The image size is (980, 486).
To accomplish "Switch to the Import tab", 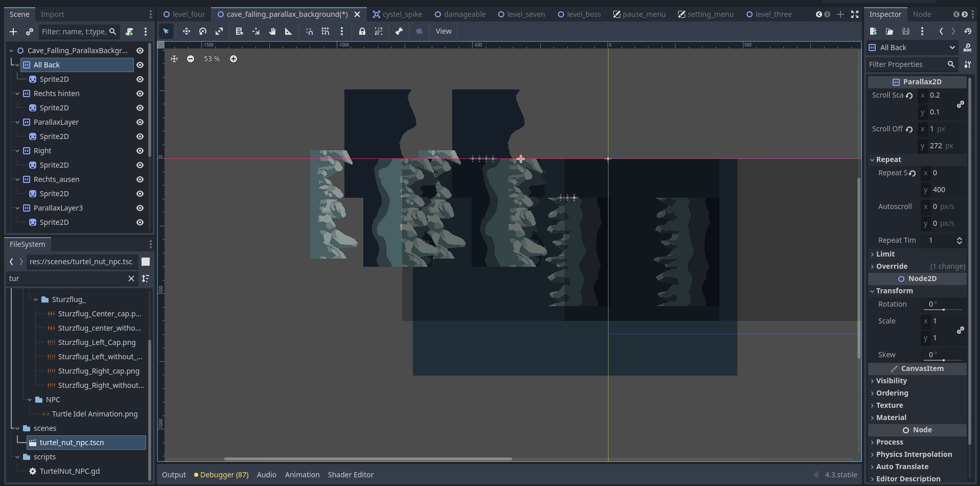I will tap(52, 14).
